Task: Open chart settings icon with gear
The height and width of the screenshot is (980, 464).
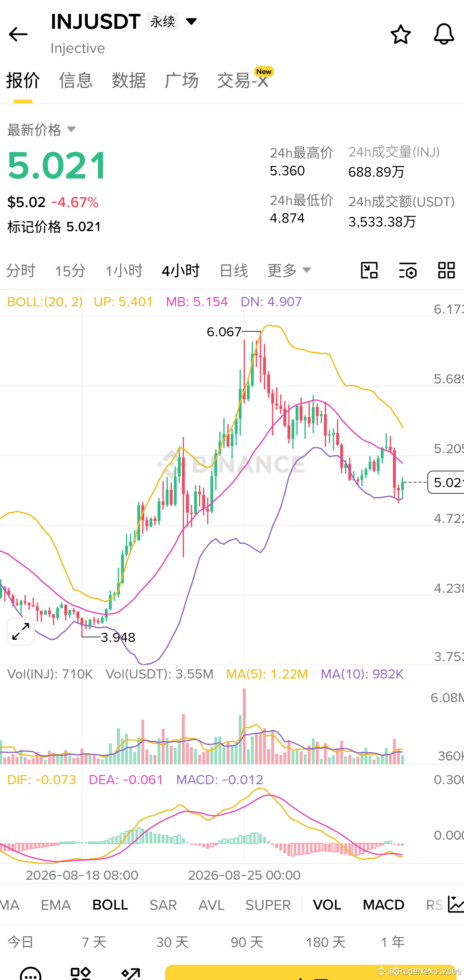Action: (408, 270)
